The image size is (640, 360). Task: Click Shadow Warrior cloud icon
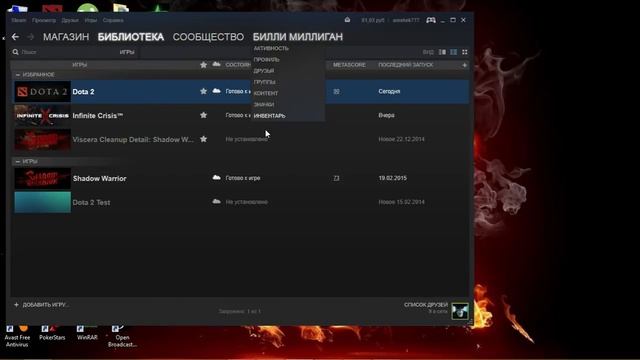216,178
